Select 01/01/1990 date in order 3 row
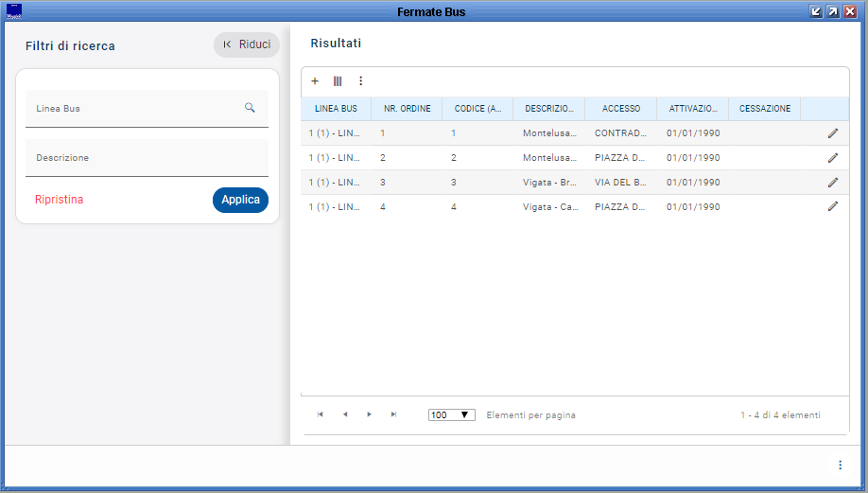Screen dimensions: 868x493 [x=693, y=183]
